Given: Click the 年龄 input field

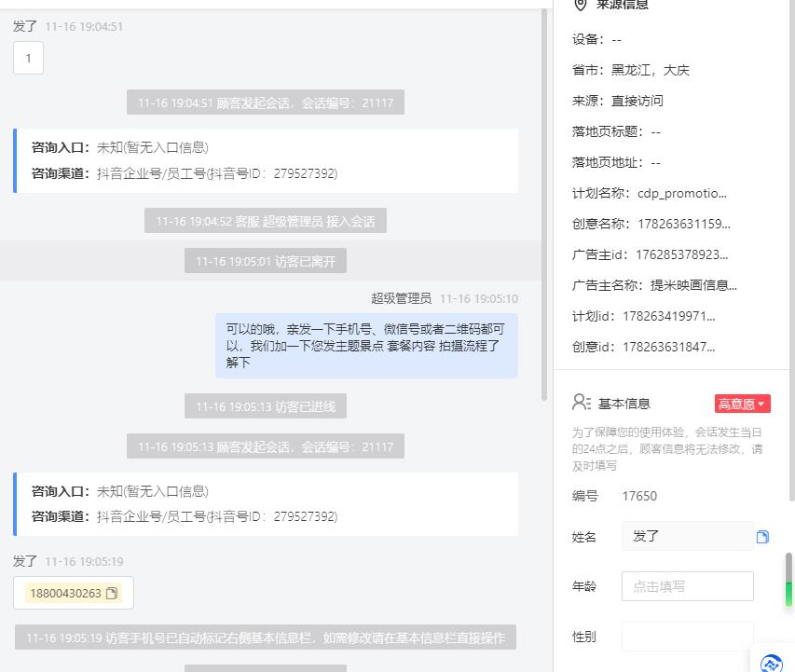Looking at the screenshot, I should pyautogui.click(x=688, y=586).
